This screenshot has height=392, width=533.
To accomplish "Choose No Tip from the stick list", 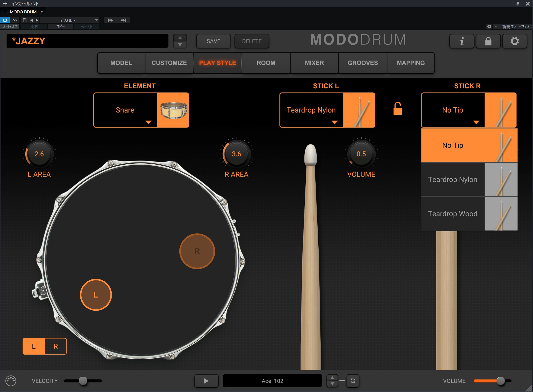I will point(469,145).
